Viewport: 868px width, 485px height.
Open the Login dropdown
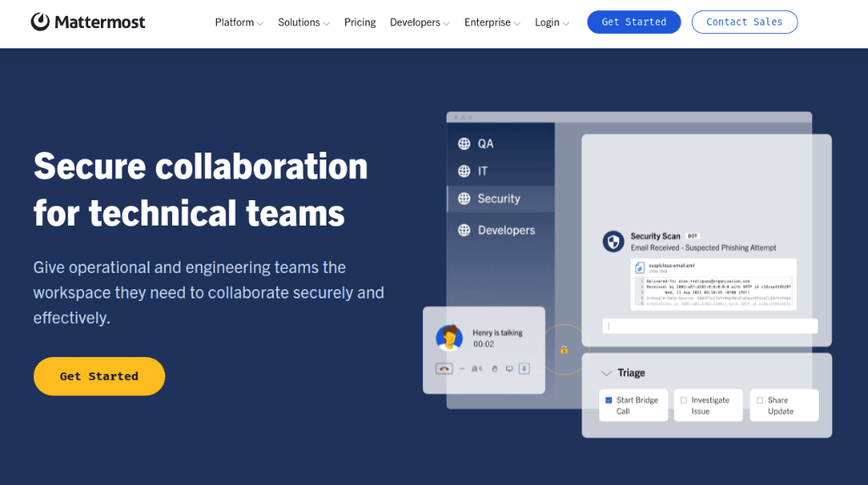pyautogui.click(x=551, y=23)
